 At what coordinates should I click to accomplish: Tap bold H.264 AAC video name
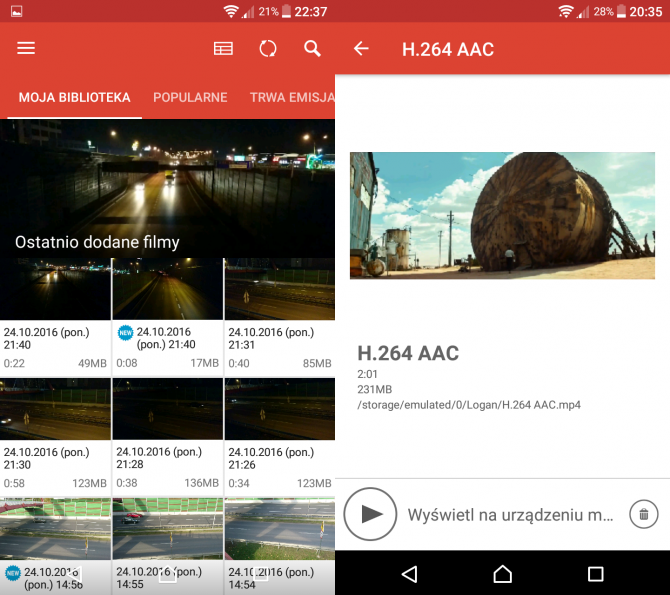click(x=408, y=353)
